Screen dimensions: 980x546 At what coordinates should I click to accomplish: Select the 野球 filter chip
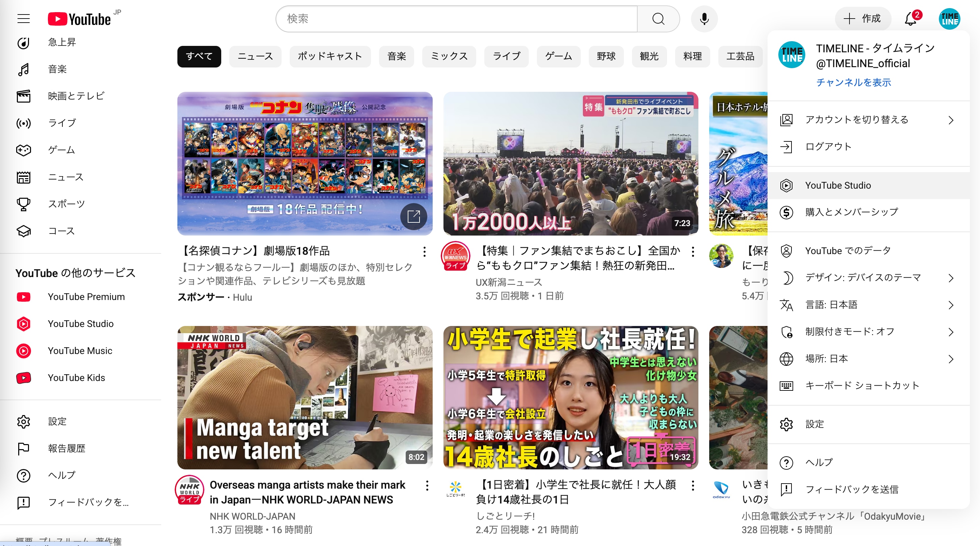[x=606, y=56]
